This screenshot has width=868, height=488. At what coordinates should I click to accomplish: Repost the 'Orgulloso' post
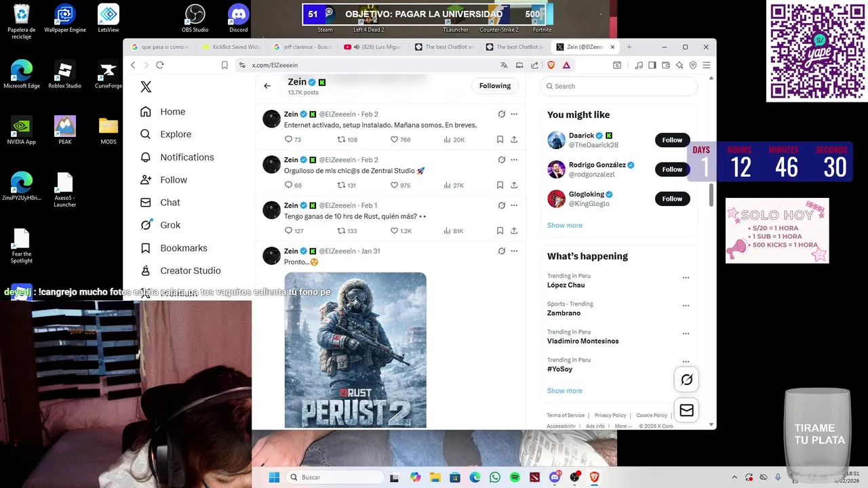pyautogui.click(x=347, y=185)
